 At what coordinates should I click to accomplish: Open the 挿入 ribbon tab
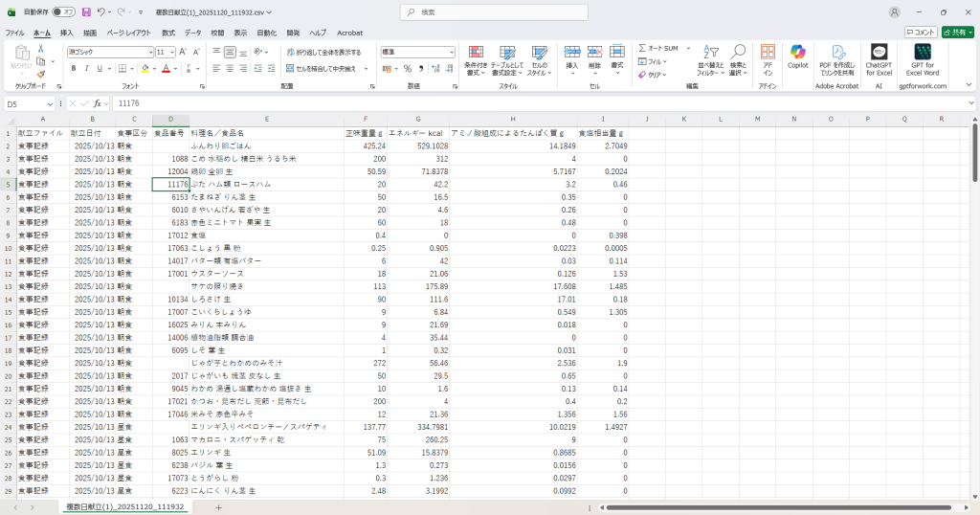[x=66, y=33]
